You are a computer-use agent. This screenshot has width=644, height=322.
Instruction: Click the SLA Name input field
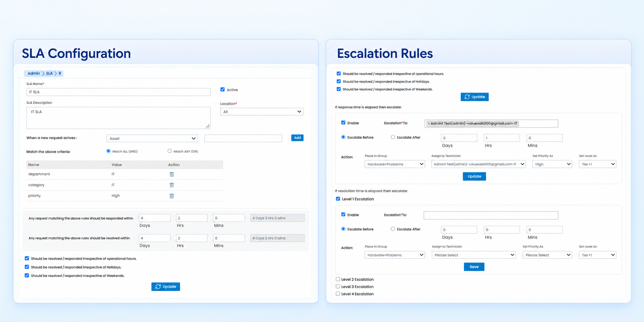pos(118,92)
